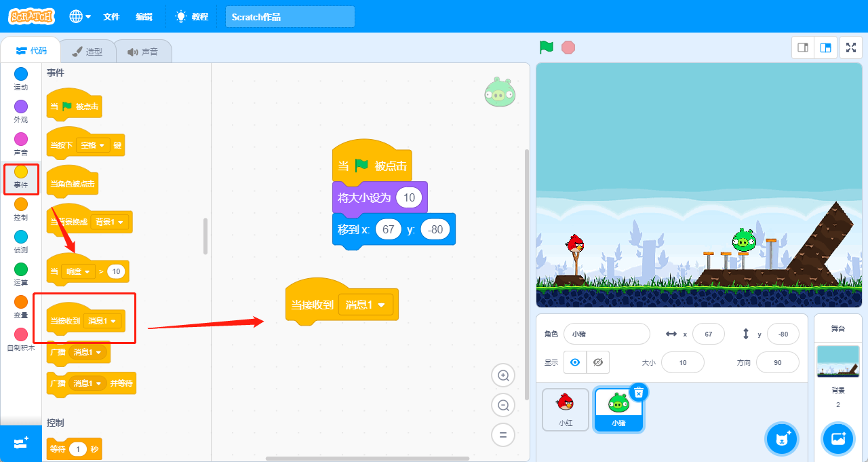The height and width of the screenshot is (462, 868).
Task: Select the 小红 sprite thumbnail
Action: click(566, 410)
